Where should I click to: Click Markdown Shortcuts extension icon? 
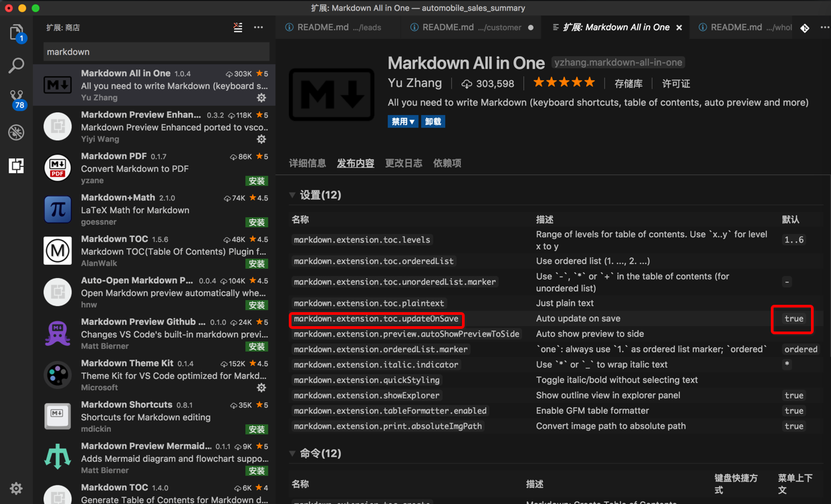point(57,416)
